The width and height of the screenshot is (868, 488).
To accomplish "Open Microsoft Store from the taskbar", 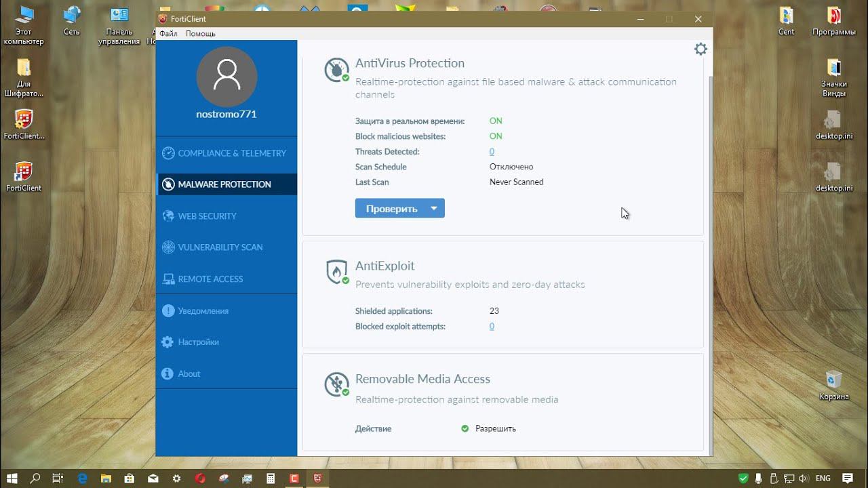I will click(130, 478).
